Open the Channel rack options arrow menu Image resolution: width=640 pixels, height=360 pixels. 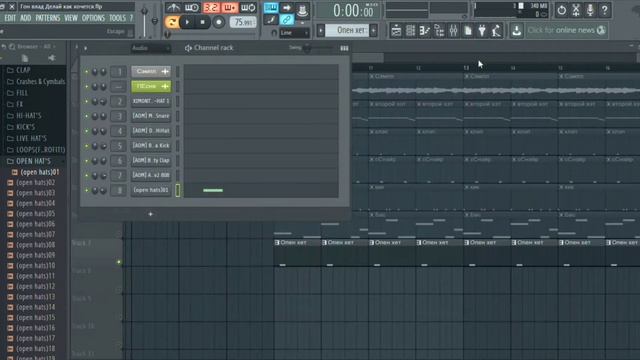point(85,48)
